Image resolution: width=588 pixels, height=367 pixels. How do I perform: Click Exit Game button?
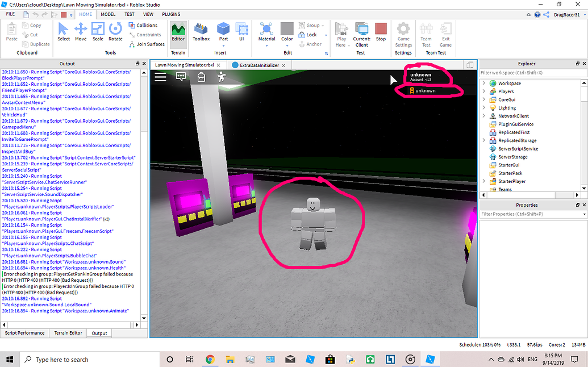pos(445,35)
